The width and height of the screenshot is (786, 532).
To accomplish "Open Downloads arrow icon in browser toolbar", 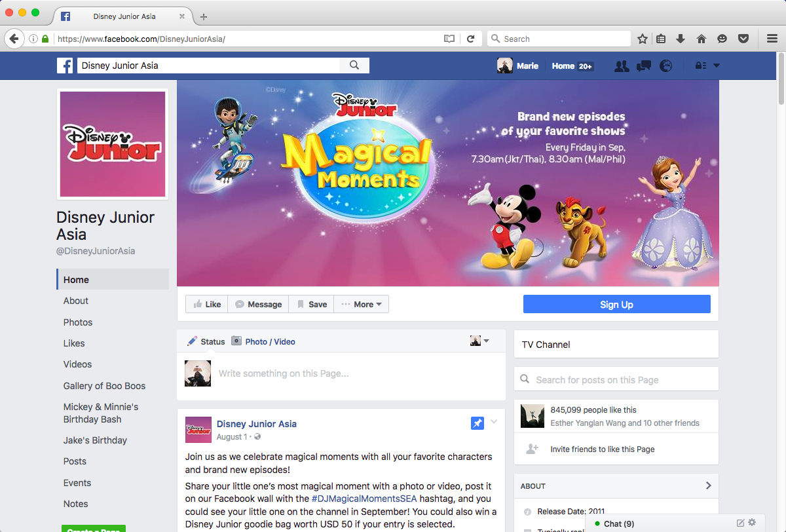I will (x=681, y=39).
